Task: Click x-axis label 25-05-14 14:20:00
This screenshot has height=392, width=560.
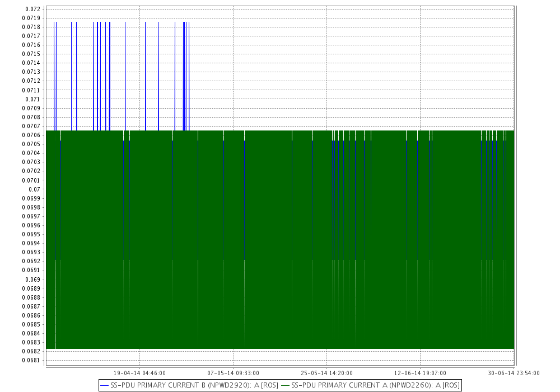Action: (327, 373)
